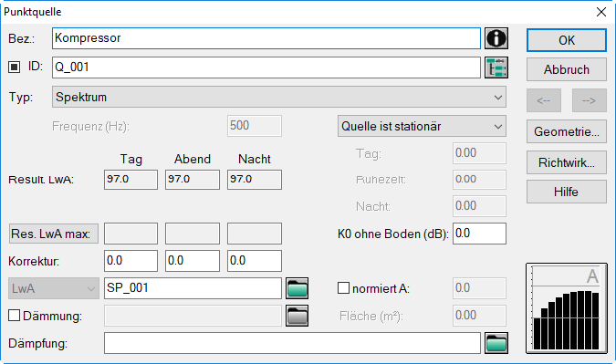This screenshot has height=364, width=616.
Task: Click the Result. LwA: label
Action: point(41,180)
